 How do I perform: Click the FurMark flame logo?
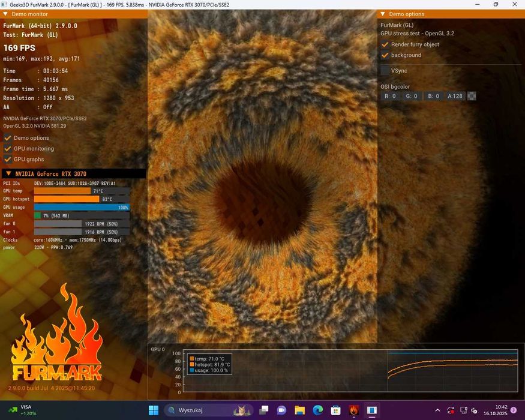click(x=57, y=333)
